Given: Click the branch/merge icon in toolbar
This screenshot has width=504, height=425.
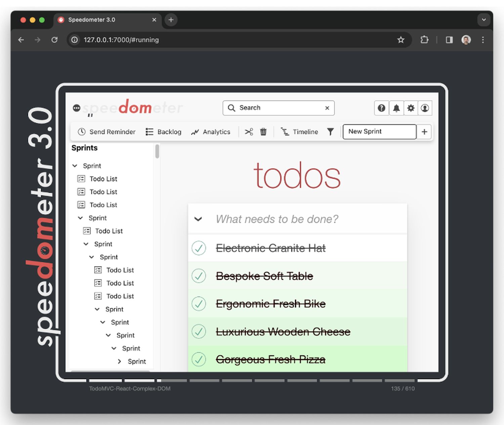Looking at the screenshot, I should [x=249, y=132].
